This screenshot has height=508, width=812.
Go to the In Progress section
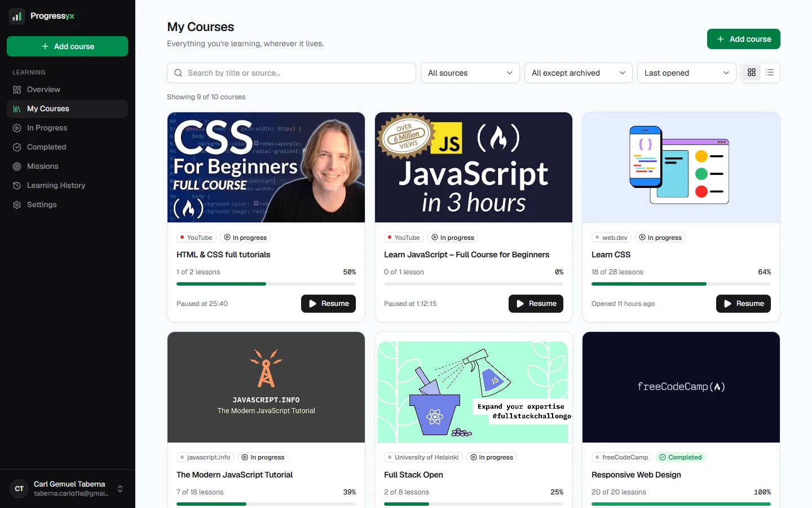(67, 128)
